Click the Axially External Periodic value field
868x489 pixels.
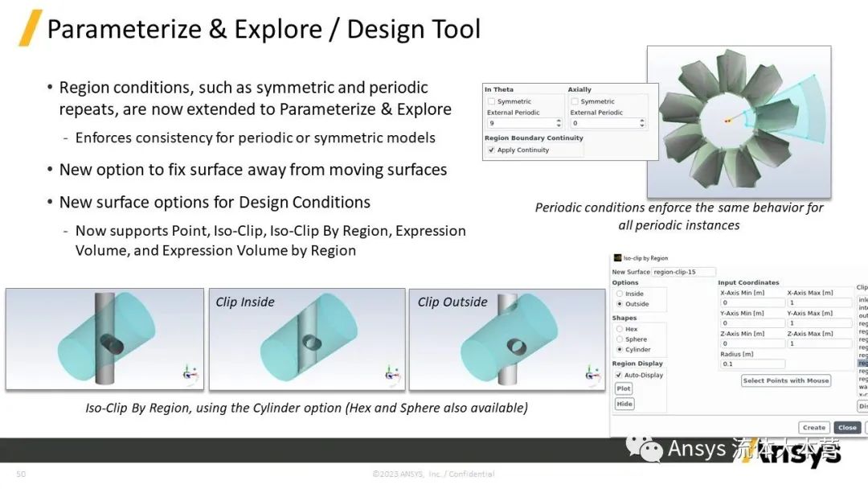(604, 123)
